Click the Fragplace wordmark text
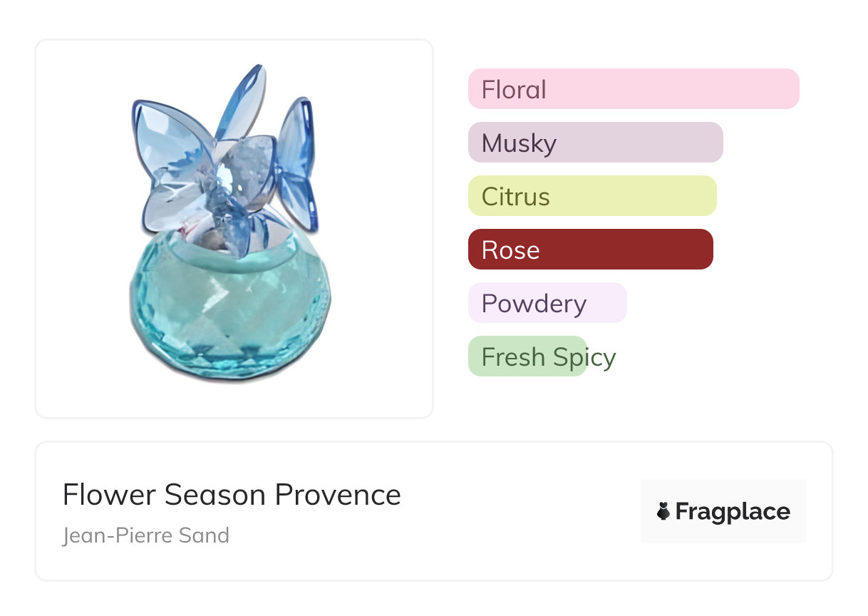Screen dimensions: 868x616 point(733,511)
